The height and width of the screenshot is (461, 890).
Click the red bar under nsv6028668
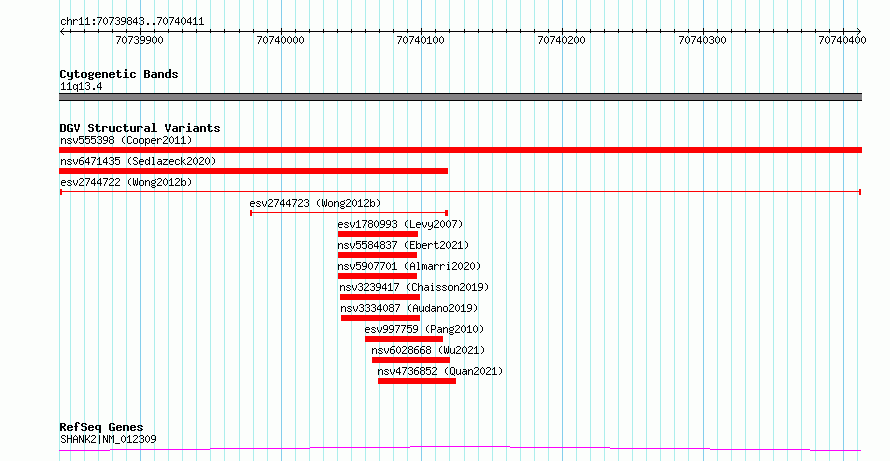(411, 360)
